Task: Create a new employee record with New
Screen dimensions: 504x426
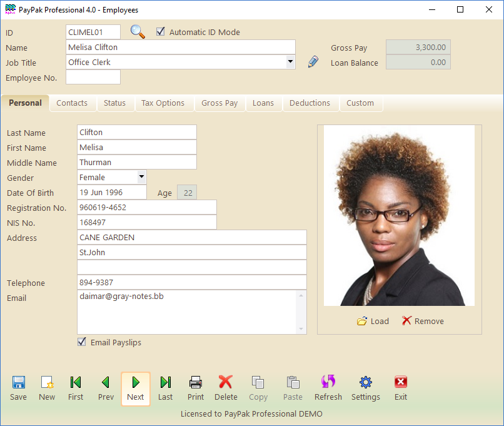Action: (47, 388)
